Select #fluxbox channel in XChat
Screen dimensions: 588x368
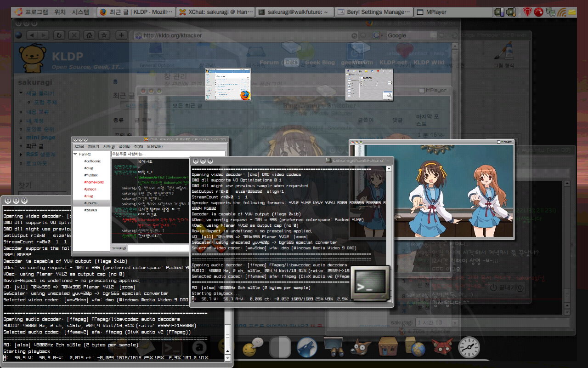pyautogui.click(x=90, y=175)
